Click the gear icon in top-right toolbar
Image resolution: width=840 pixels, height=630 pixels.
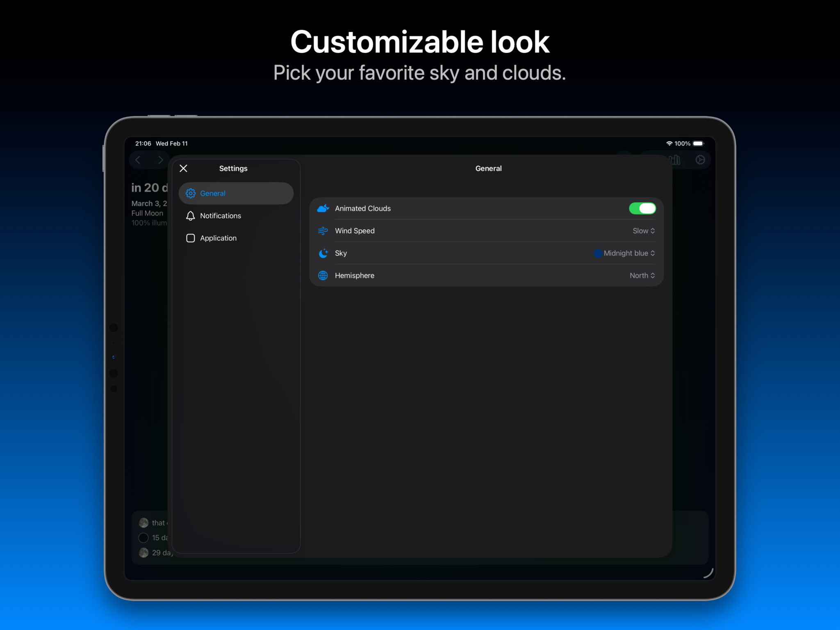coord(700,160)
